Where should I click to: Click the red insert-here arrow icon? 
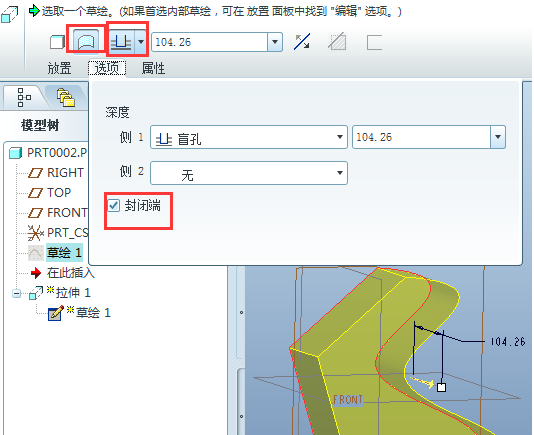click(36, 273)
